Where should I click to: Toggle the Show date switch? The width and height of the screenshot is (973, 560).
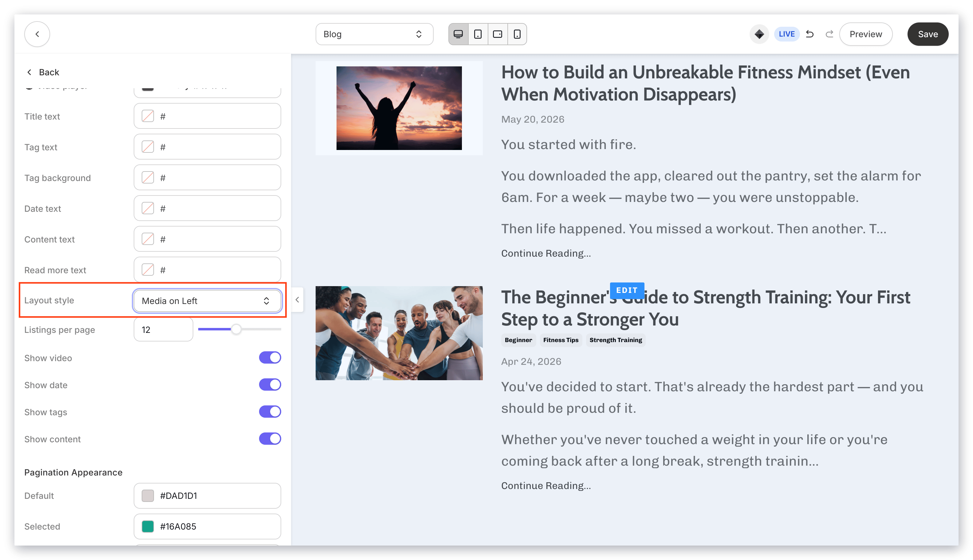point(270,385)
